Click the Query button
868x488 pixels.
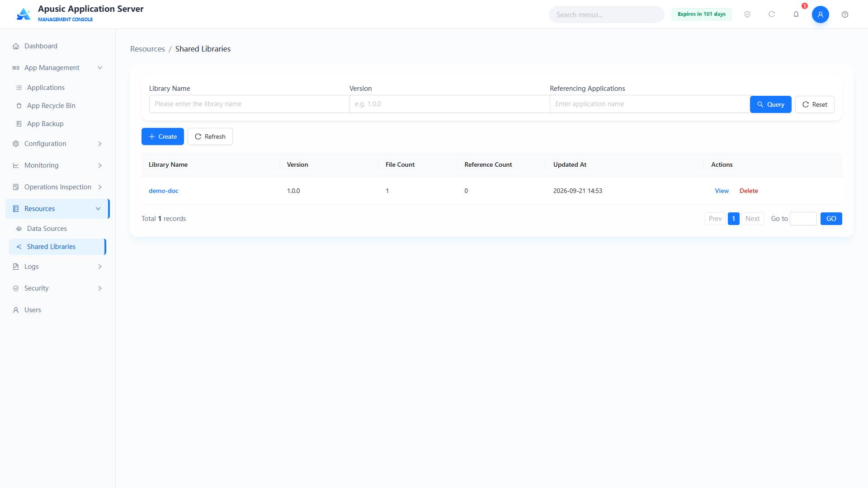coord(770,104)
